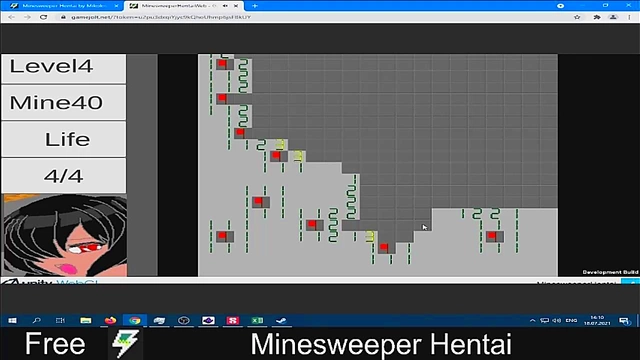Open the notification center icon

tap(624, 321)
